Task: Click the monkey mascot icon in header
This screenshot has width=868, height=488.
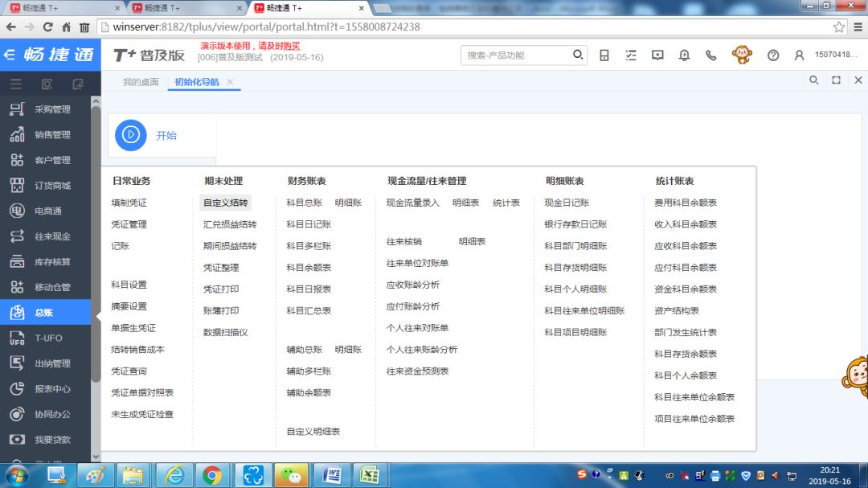Action: (742, 55)
